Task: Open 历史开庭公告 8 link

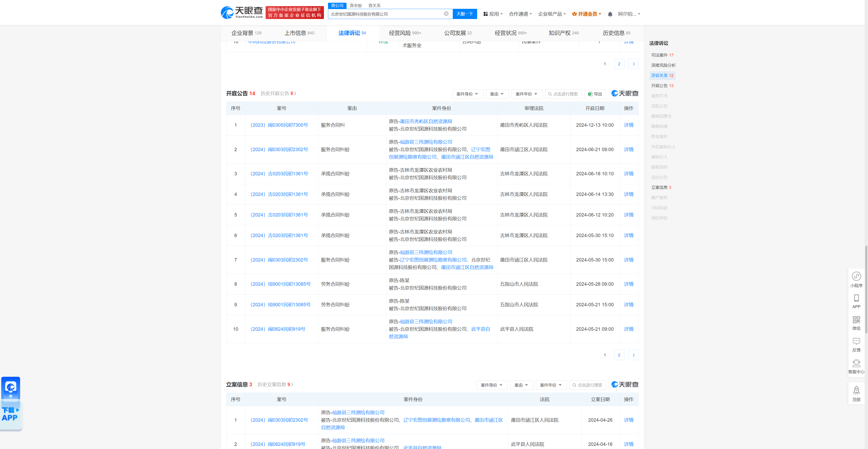Action: [278, 93]
